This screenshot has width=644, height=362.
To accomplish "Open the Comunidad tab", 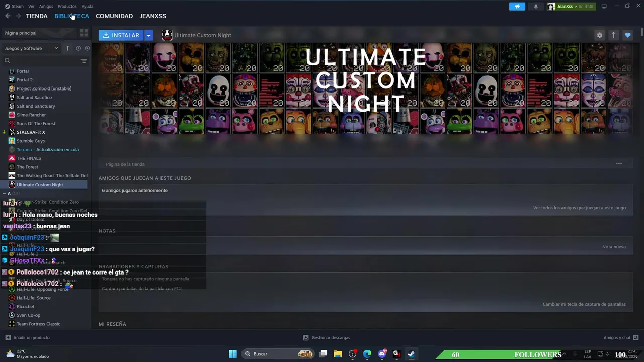I will 114,16.
